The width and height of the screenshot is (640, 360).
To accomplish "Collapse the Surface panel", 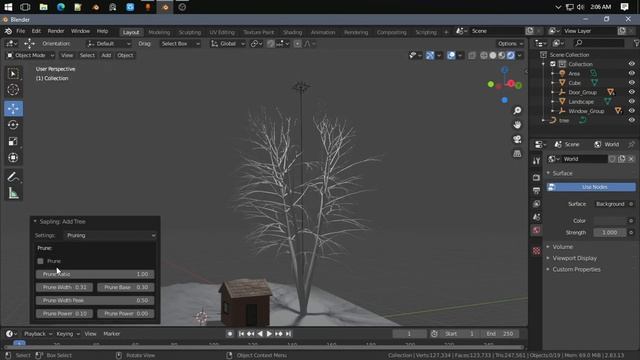I will click(x=562, y=173).
